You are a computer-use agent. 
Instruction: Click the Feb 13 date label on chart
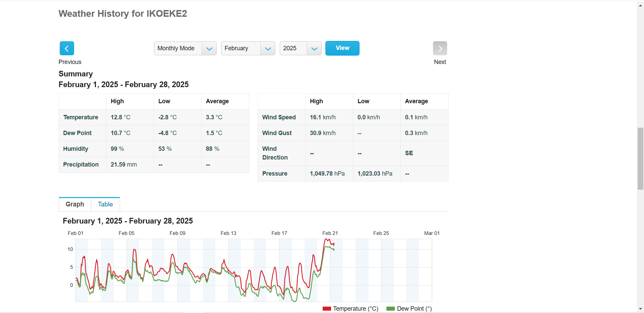click(228, 233)
